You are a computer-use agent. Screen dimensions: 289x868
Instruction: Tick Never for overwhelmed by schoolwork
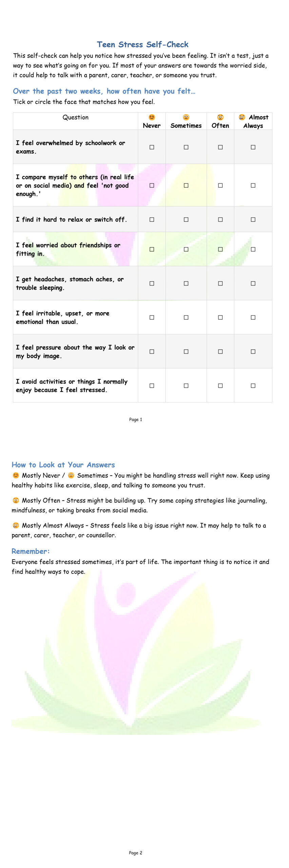tap(152, 147)
